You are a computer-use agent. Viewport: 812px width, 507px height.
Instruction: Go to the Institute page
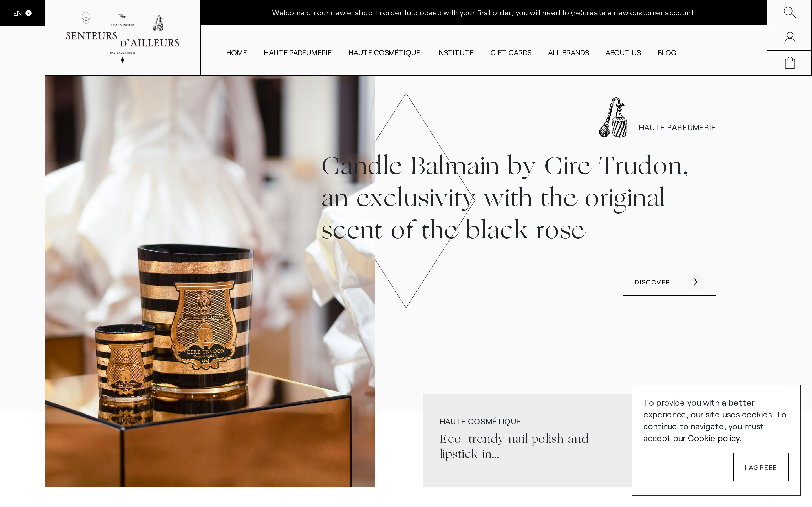pos(455,53)
